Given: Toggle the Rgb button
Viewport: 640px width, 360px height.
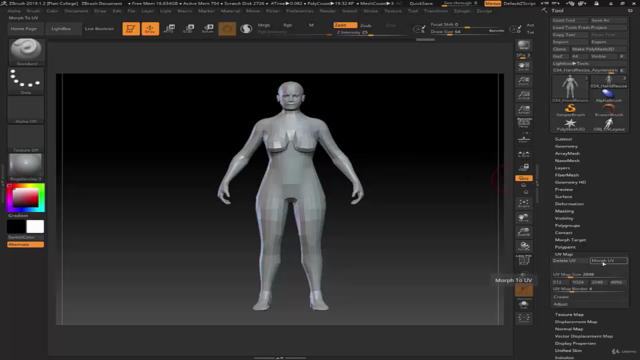Looking at the screenshot, I should 287,25.
